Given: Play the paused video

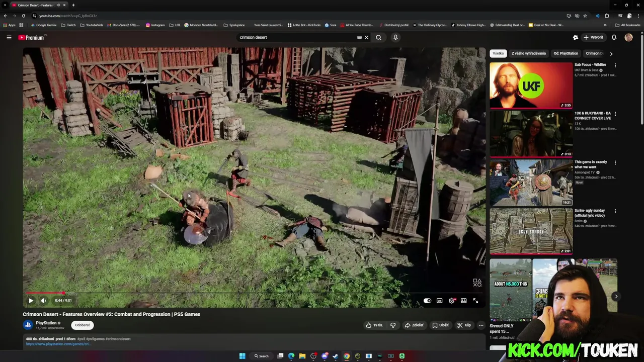Looking at the screenshot, I should pyautogui.click(x=31, y=301).
